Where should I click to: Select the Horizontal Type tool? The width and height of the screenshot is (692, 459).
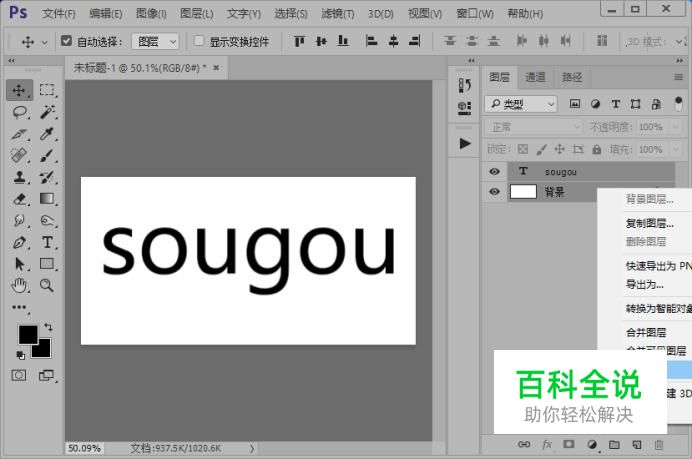[x=47, y=242]
